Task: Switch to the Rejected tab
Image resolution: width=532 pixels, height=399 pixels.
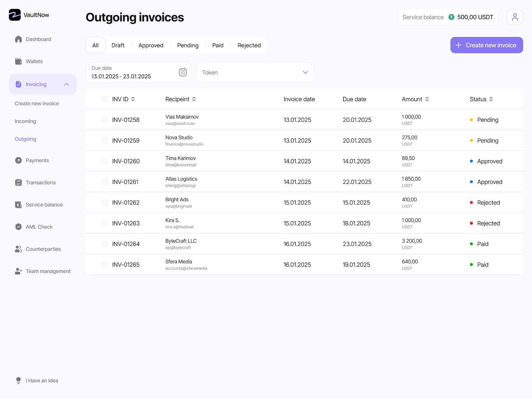Action: [x=249, y=45]
